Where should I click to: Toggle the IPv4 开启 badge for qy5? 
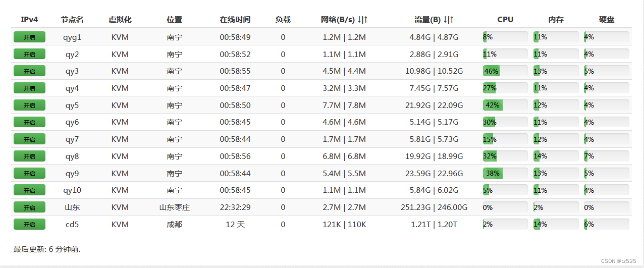coord(29,105)
